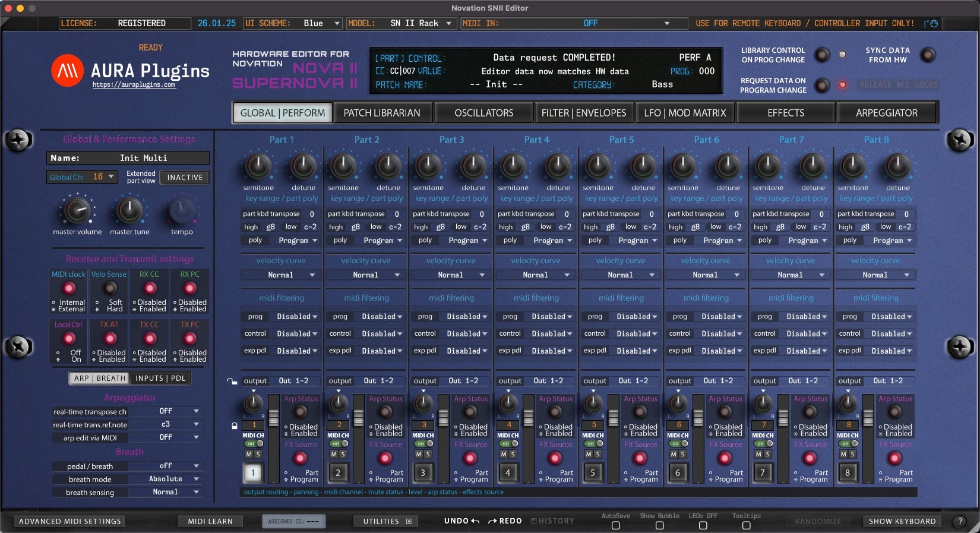Click the MIDI clock red LED button
Screen dimensions: 980x533
[69, 289]
